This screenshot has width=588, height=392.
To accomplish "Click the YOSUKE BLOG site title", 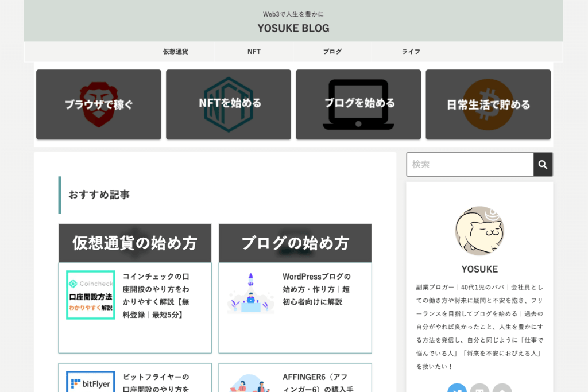I will click(293, 28).
